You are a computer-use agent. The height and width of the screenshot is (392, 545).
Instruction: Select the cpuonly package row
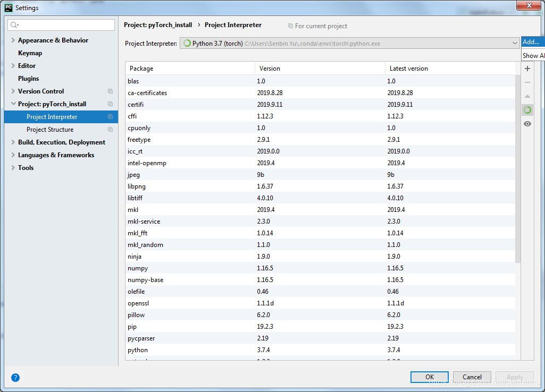coord(320,128)
